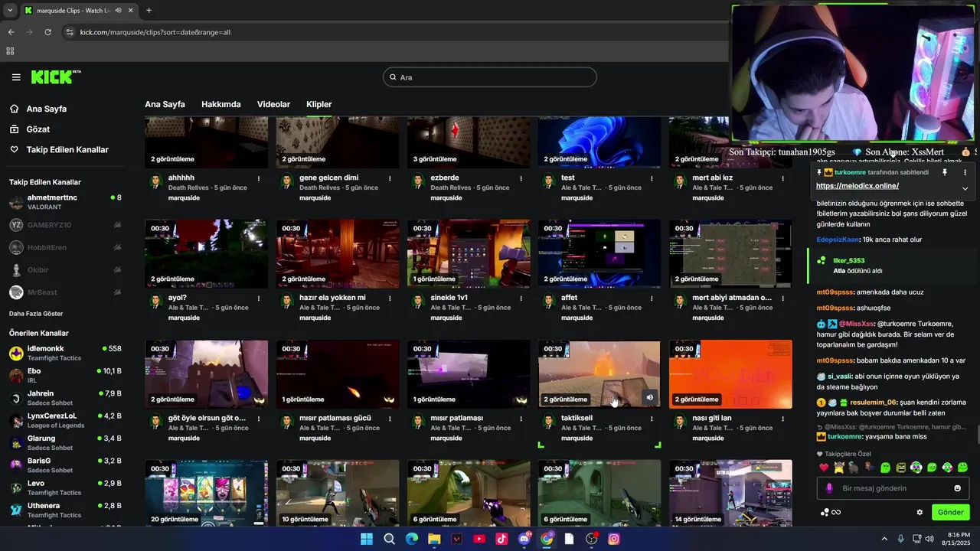Open LynxCerezLoL recommended channel
The height and width of the screenshot is (551, 980).
coord(65,420)
